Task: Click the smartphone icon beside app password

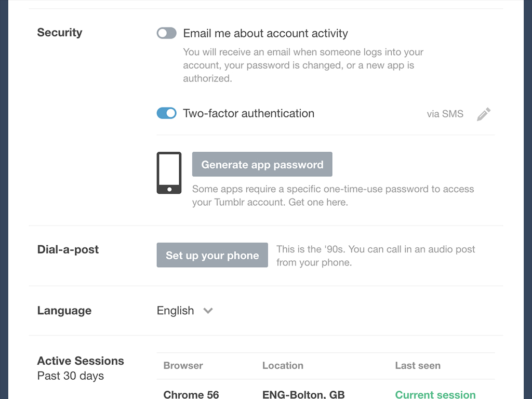Action: click(169, 173)
